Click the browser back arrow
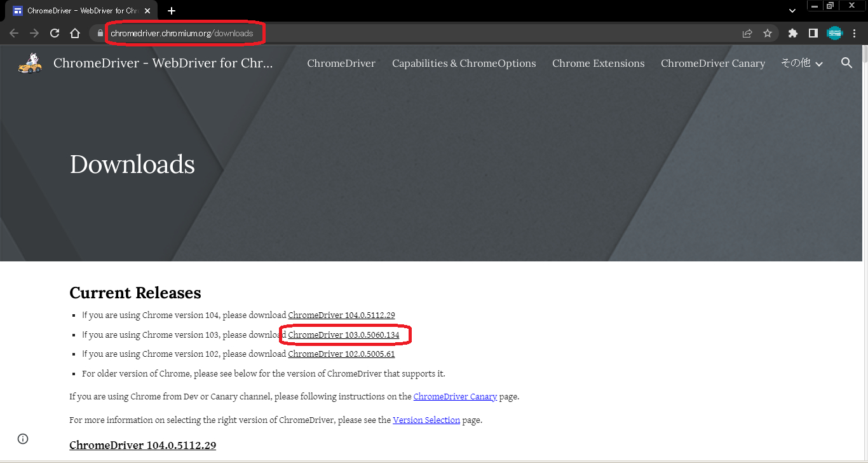The image size is (868, 463). pos(14,34)
